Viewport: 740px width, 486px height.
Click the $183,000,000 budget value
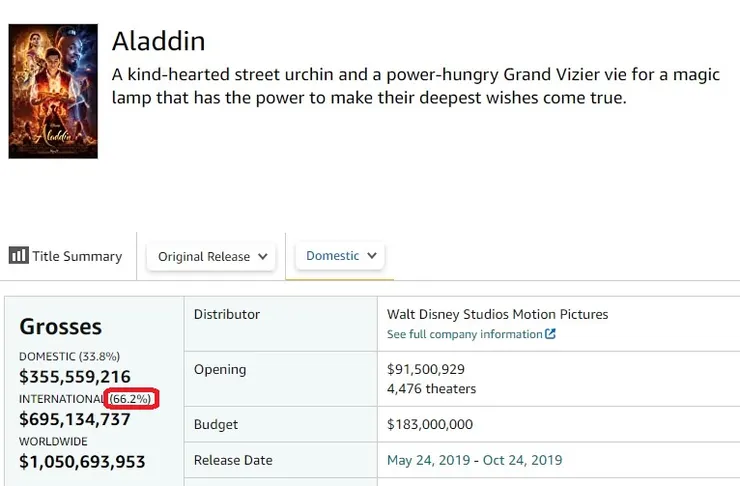[430, 425]
